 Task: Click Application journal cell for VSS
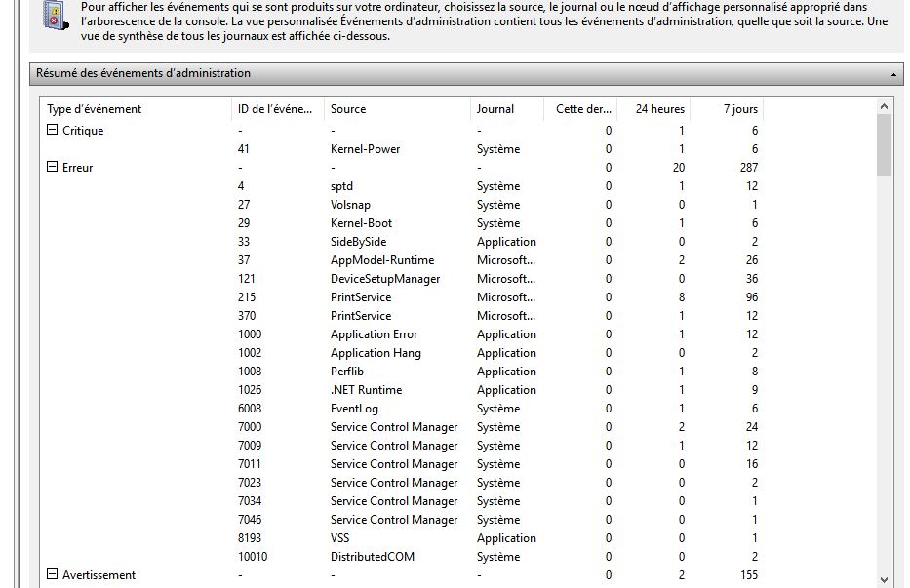click(506, 538)
